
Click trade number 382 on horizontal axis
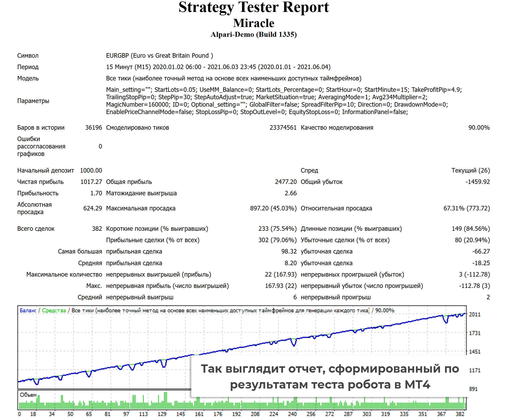pyautogui.click(x=460, y=414)
